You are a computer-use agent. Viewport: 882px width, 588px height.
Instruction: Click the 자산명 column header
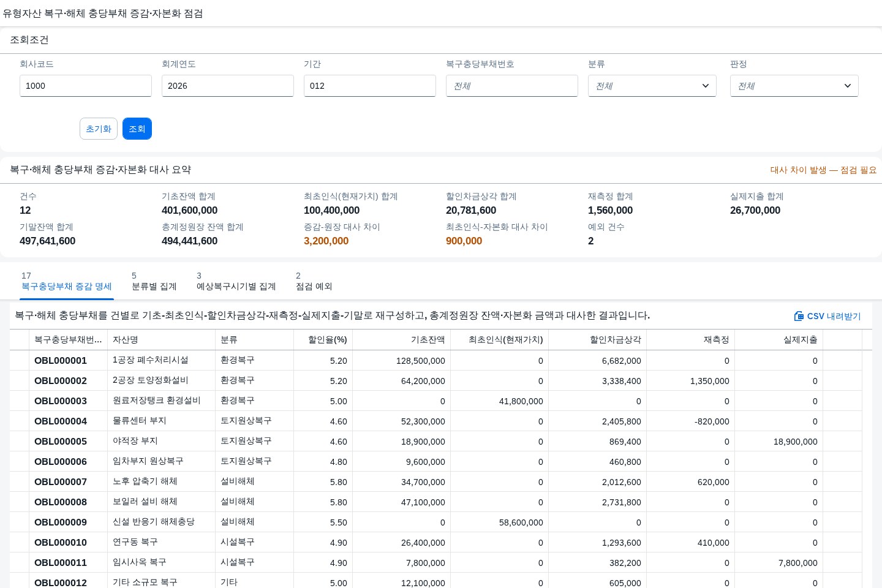click(x=162, y=339)
